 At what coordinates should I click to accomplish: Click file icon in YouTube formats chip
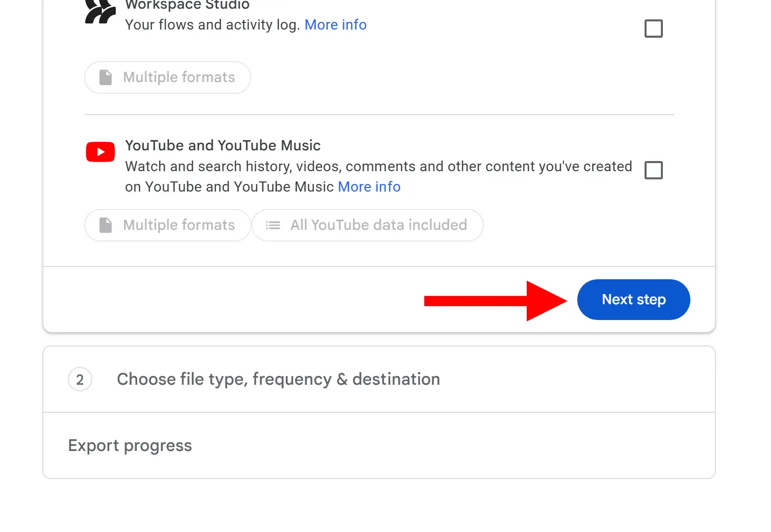click(106, 225)
